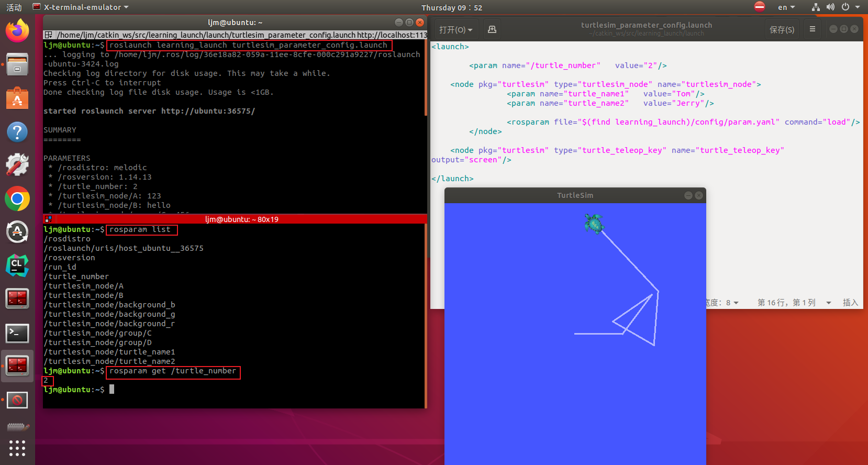Click '/turtlesim_node/turtle_name2' list entry

(109, 361)
